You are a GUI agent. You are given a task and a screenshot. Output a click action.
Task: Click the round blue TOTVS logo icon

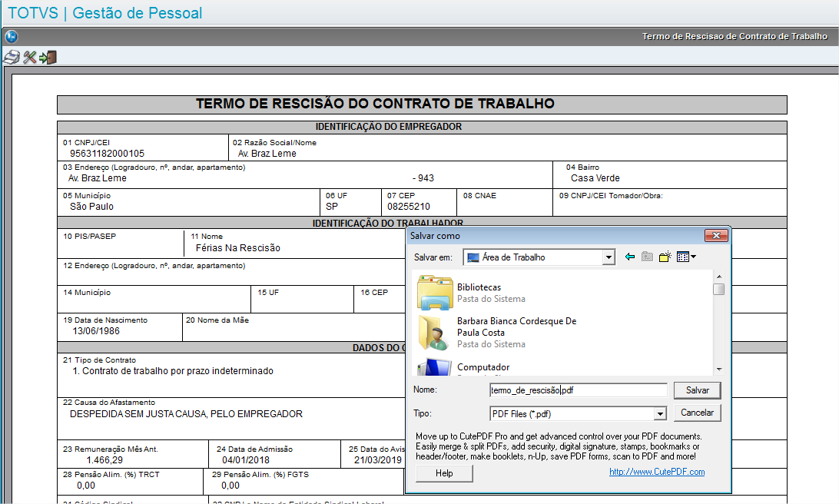coord(12,36)
